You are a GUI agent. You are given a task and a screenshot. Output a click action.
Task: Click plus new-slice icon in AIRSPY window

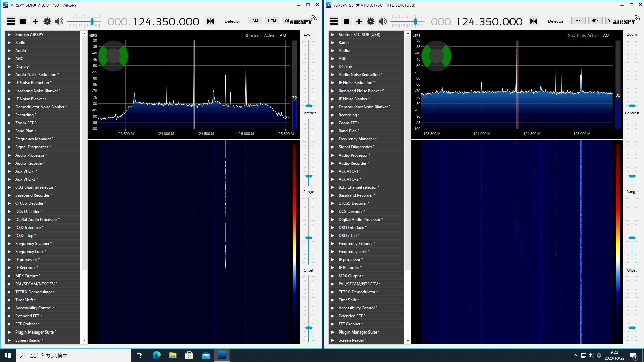(x=35, y=21)
